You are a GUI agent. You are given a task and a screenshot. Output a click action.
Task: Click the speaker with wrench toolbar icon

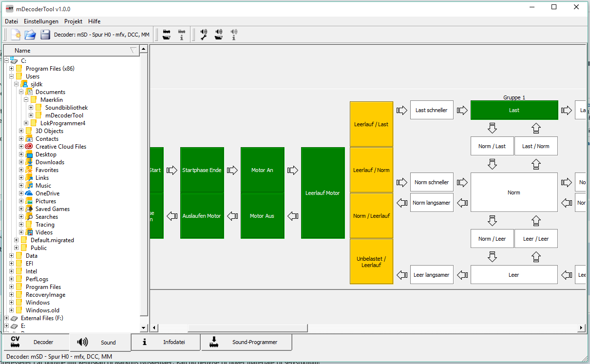pos(204,35)
